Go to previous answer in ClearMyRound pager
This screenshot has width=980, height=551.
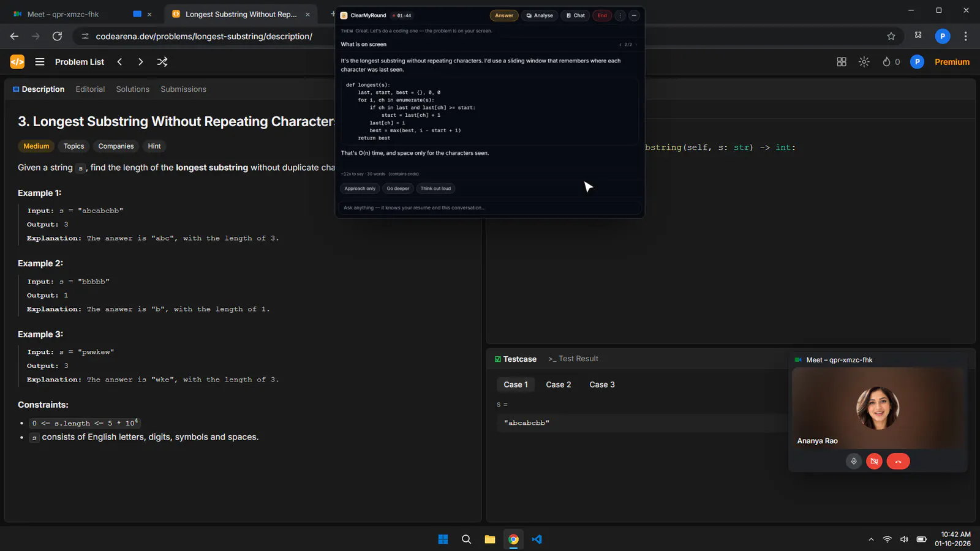tap(620, 45)
